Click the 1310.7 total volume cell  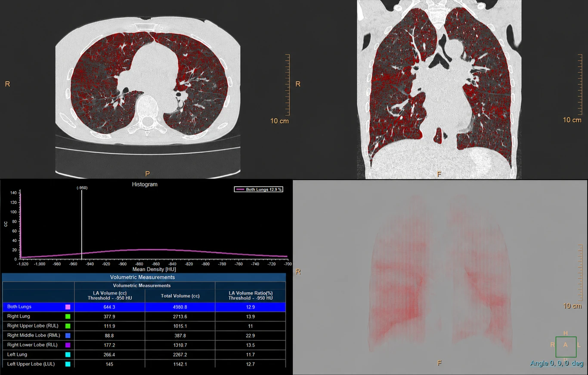pos(180,345)
